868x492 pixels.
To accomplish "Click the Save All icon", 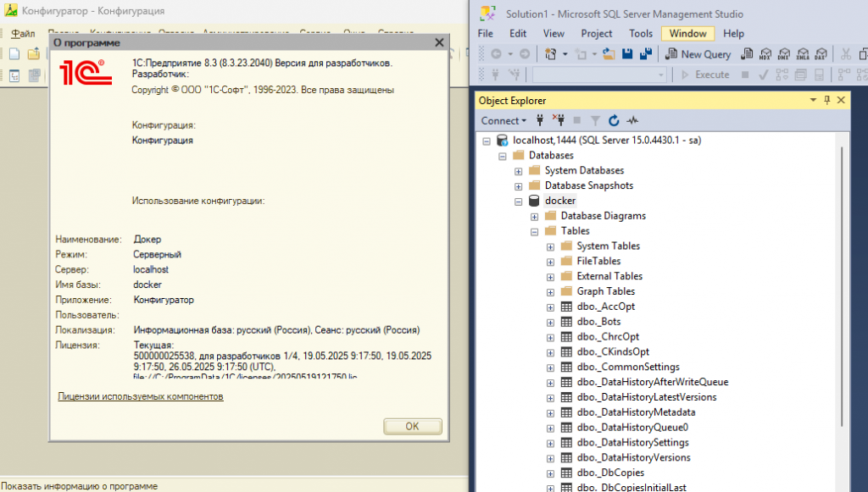I will [x=645, y=54].
